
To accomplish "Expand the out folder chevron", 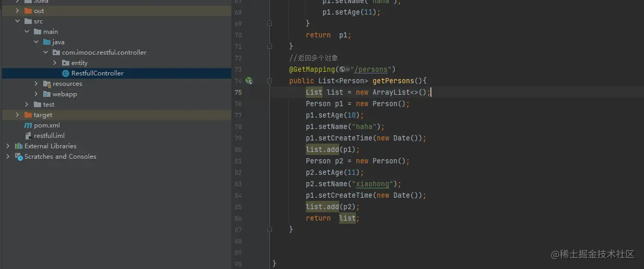I will click(x=17, y=11).
